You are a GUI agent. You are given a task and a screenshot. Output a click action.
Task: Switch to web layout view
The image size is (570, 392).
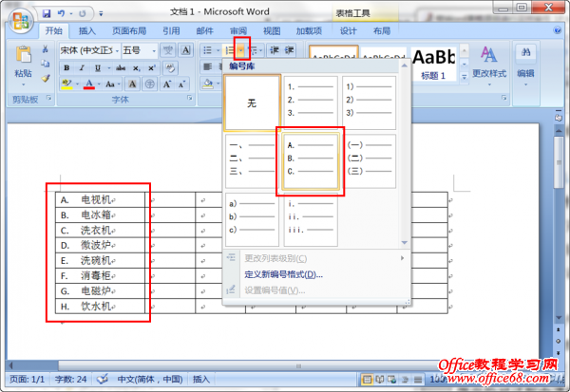[x=392, y=380]
